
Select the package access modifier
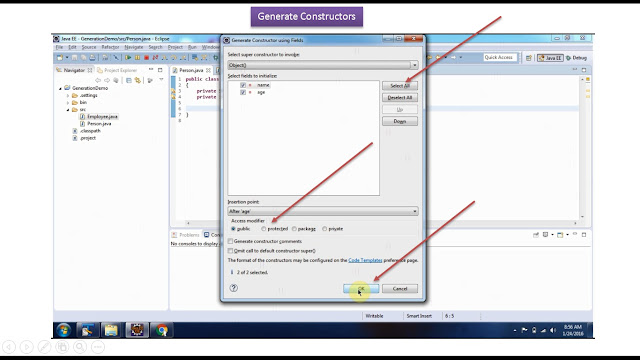tap(294, 229)
